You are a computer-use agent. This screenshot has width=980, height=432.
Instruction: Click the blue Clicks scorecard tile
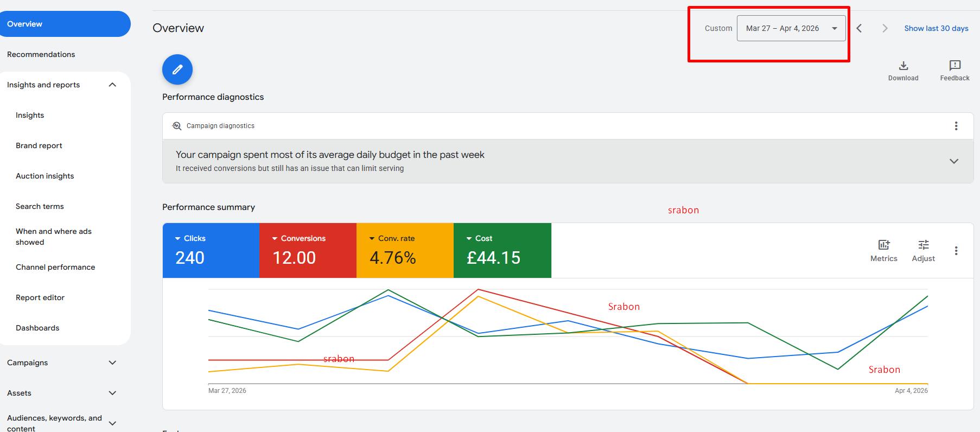211,251
